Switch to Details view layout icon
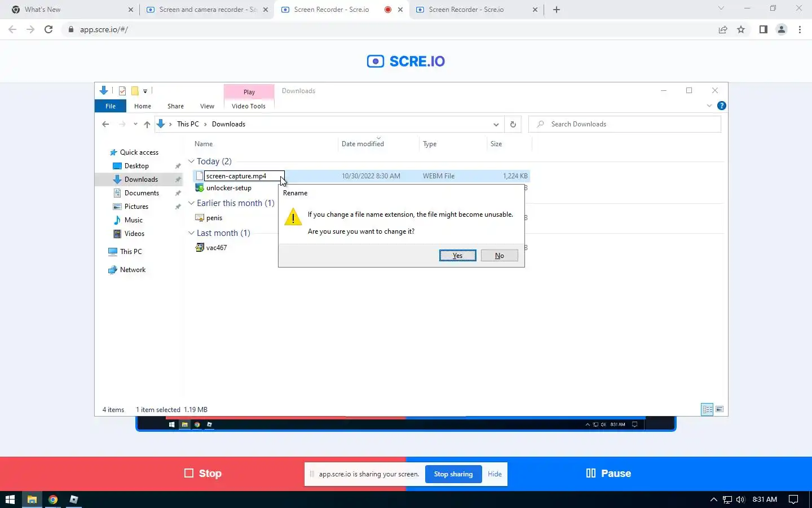Viewport: 812px width, 508px height. (x=707, y=410)
